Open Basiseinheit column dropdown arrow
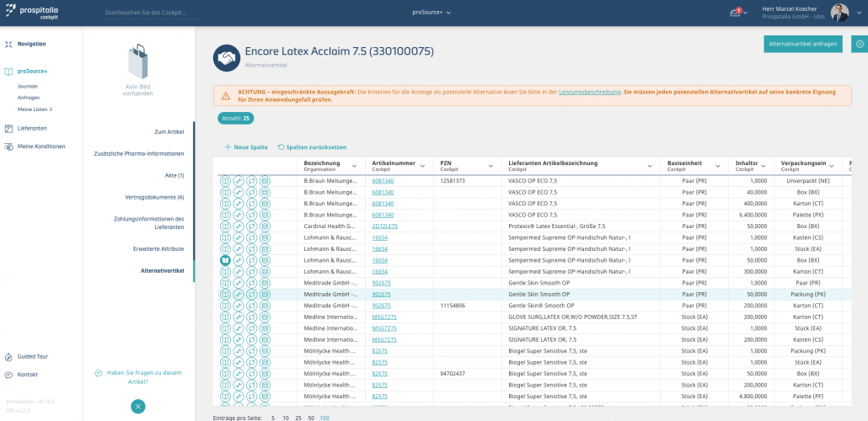 click(x=717, y=166)
